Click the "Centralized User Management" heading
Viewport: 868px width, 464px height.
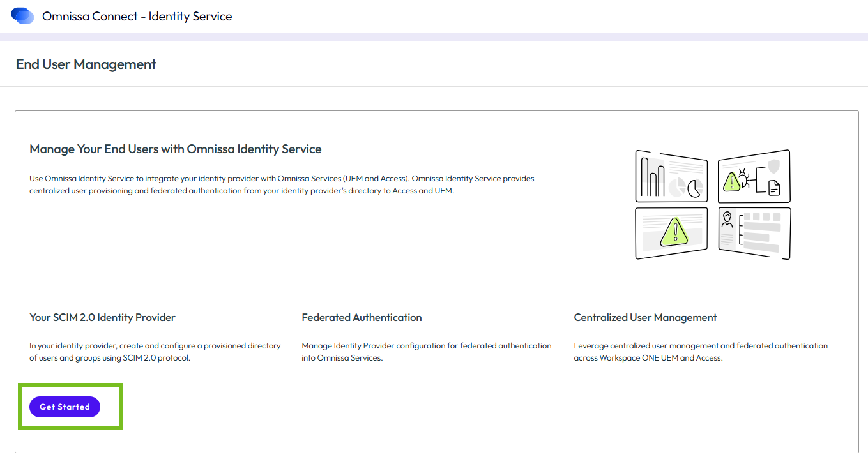(x=645, y=317)
